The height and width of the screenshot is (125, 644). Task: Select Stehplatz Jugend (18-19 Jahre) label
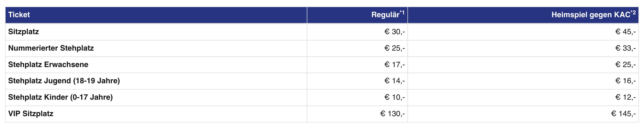click(x=64, y=81)
